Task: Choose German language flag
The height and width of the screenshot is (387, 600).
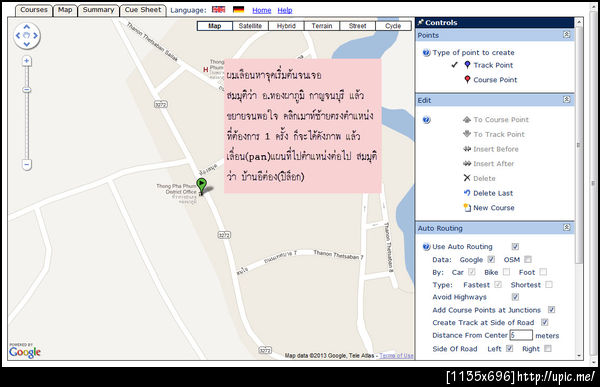Action: pos(238,10)
